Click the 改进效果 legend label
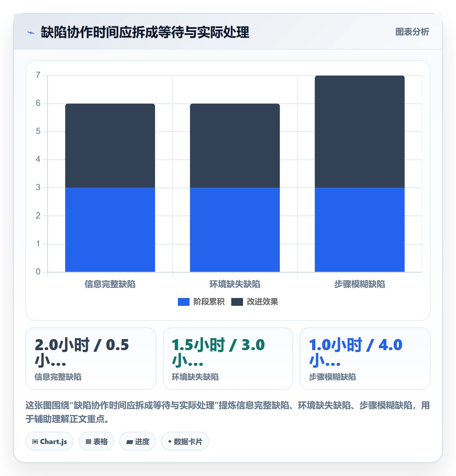 262,302
